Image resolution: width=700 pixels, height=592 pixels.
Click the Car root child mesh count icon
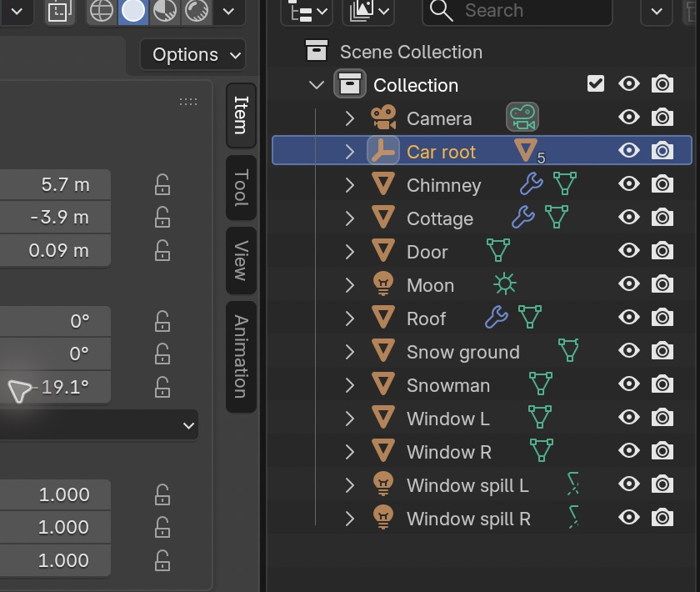pos(529,151)
